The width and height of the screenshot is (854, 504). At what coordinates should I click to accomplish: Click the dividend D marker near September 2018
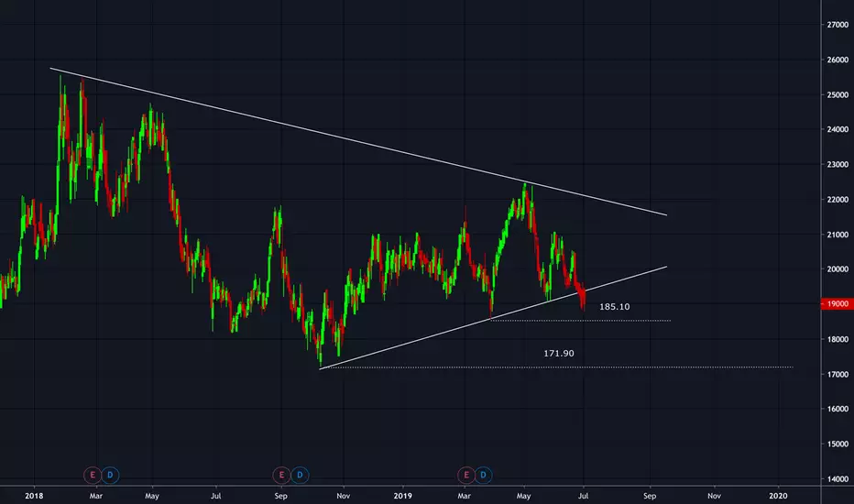point(300,475)
